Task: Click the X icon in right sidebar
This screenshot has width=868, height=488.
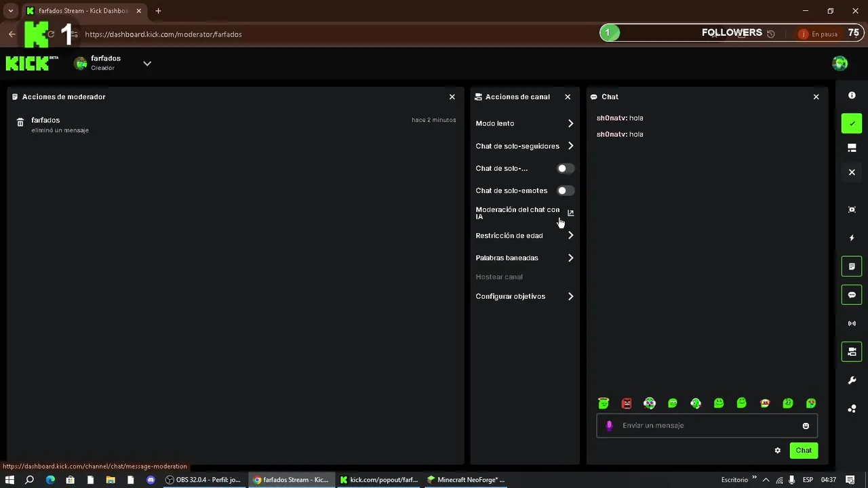Action: (852, 172)
